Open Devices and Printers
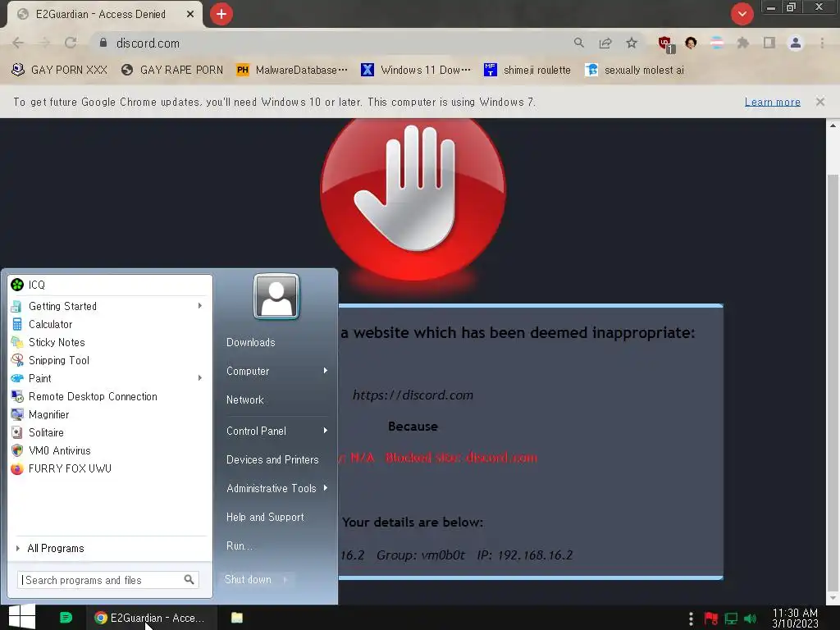The image size is (840, 630). coord(272,459)
